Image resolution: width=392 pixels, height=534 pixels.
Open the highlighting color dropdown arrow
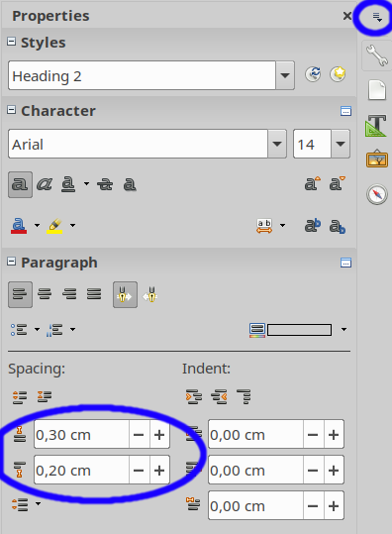[73, 225]
